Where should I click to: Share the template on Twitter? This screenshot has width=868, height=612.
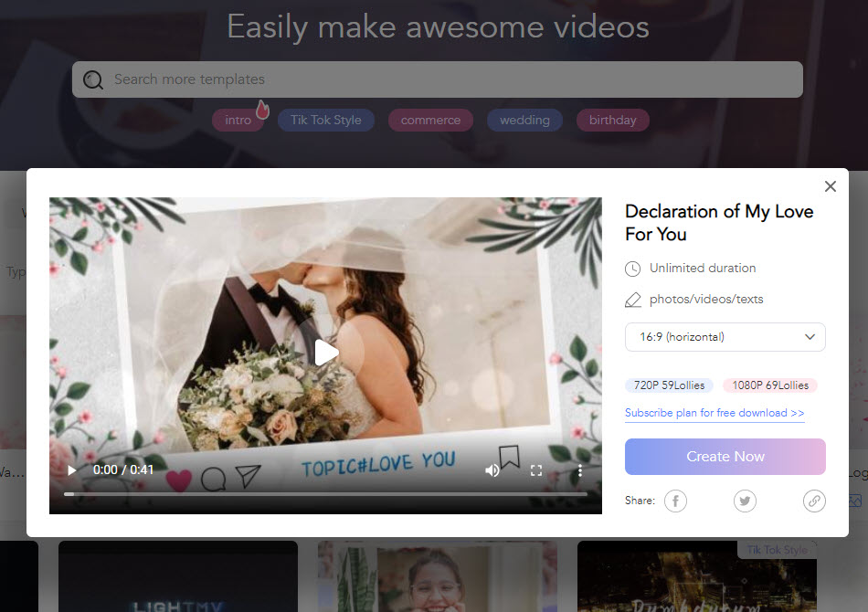745,501
